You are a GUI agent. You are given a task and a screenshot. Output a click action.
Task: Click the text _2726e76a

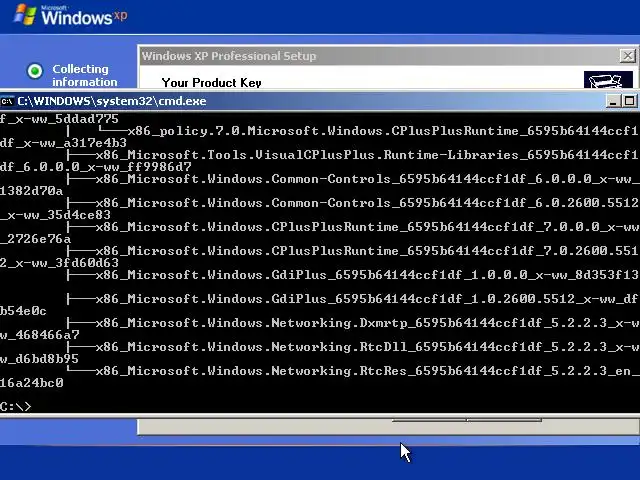coord(36,239)
